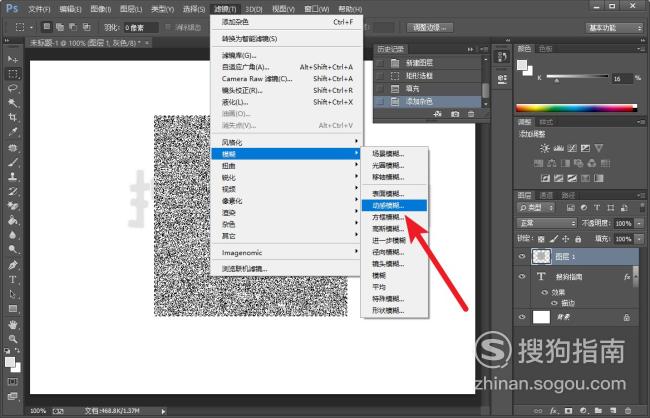The width and height of the screenshot is (650, 418).
Task: Click the trash icon in the History panel
Action: coord(471,114)
